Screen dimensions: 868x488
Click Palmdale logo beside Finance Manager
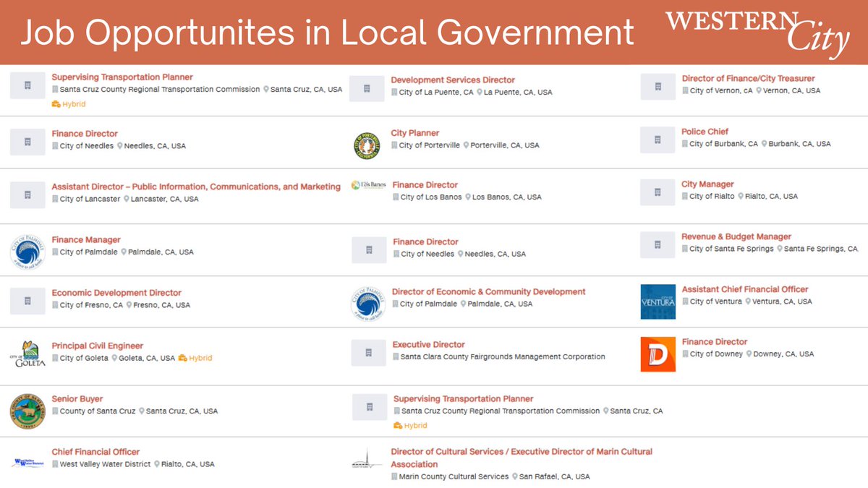click(27, 251)
